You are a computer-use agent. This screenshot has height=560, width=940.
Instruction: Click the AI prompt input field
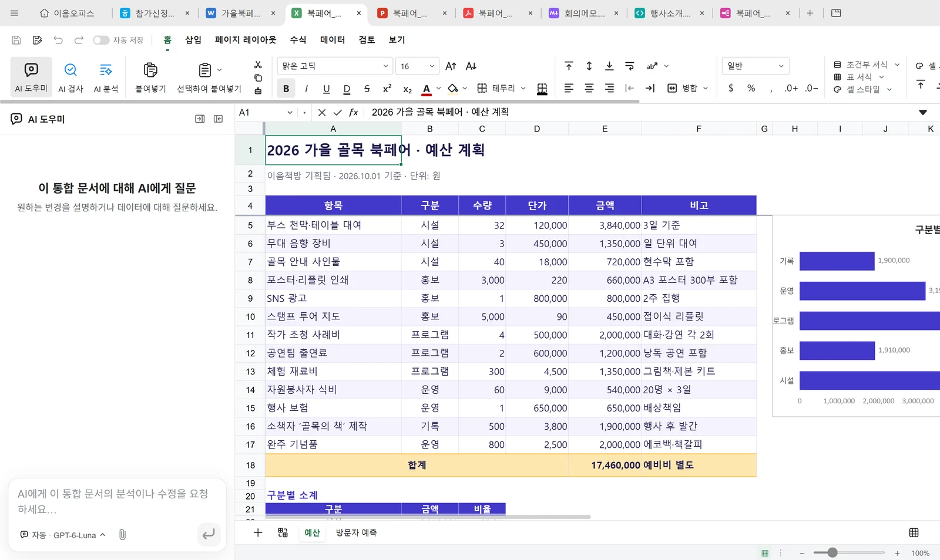pyautogui.click(x=117, y=502)
